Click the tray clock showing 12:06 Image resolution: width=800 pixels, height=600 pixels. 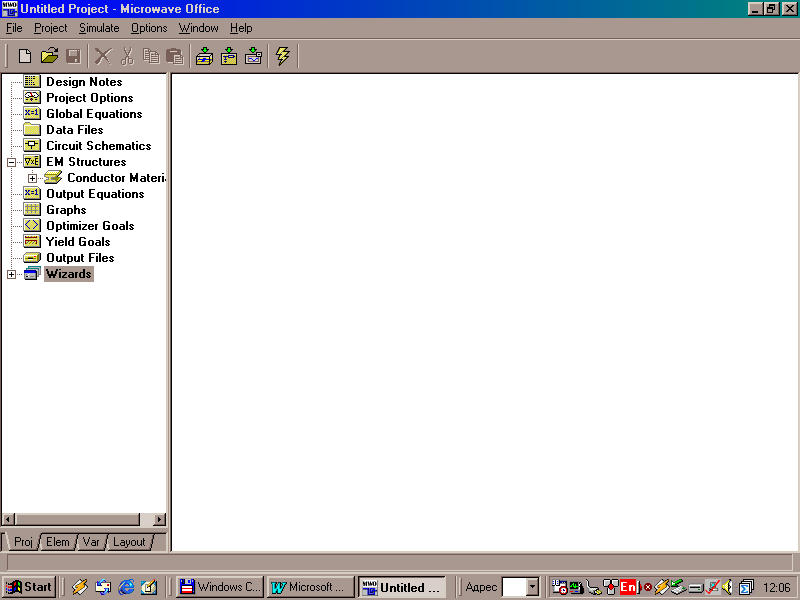777,588
